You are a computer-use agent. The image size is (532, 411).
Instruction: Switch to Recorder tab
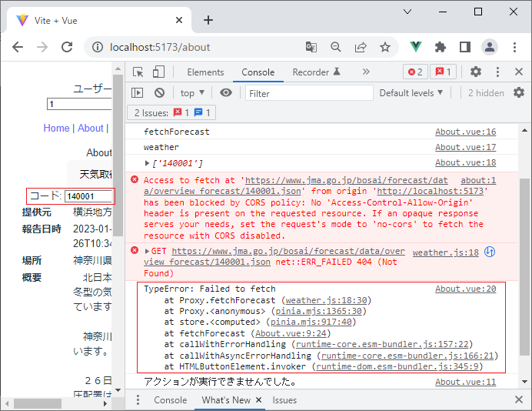coord(316,72)
